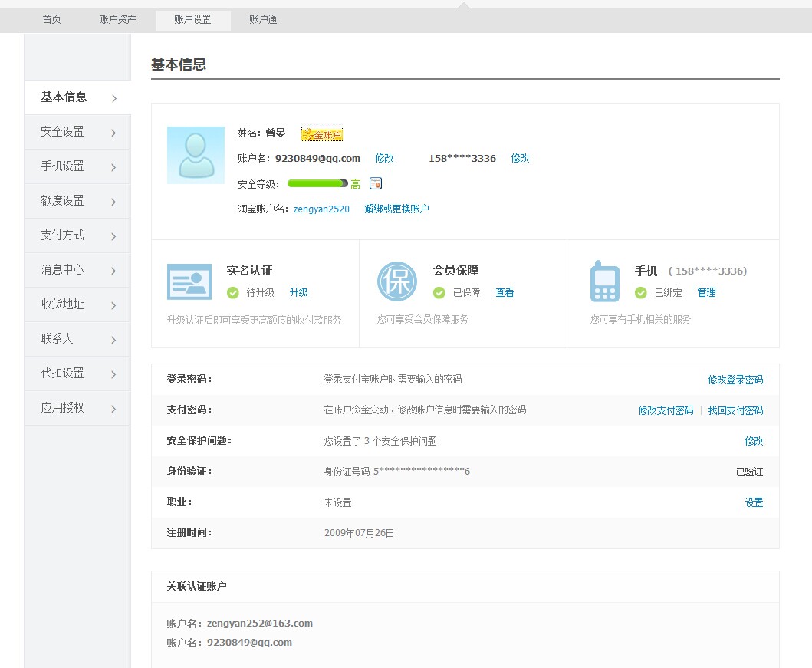Click the green security level bar

pyautogui.click(x=317, y=184)
